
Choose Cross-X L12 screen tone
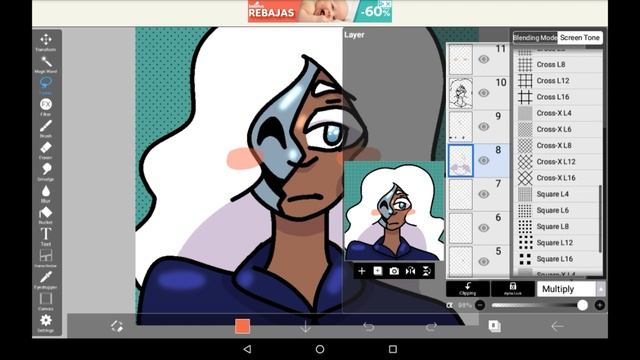[x=558, y=162]
